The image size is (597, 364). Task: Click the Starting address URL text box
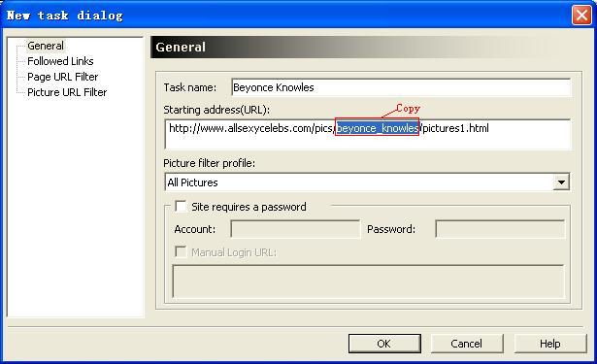tap(368, 134)
